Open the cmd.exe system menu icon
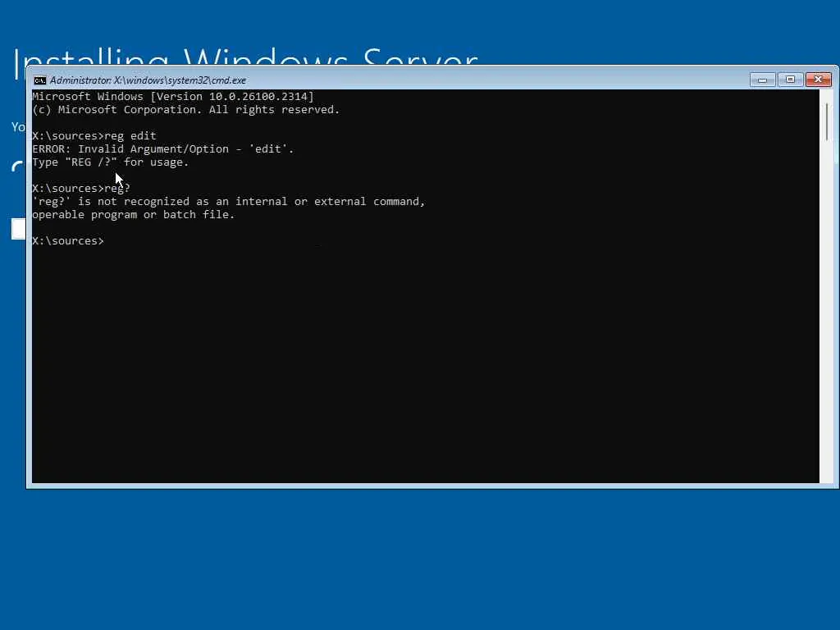 click(x=39, y=80)
